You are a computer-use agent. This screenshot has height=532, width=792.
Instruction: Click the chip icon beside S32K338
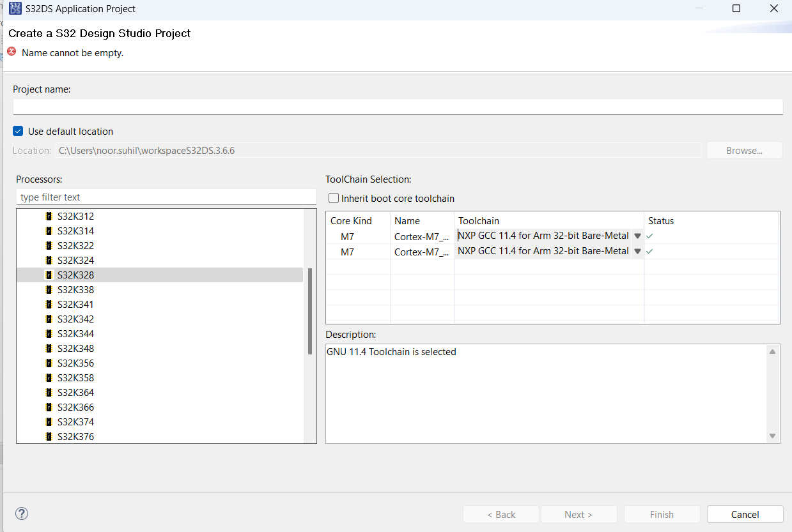click(49, 290)
